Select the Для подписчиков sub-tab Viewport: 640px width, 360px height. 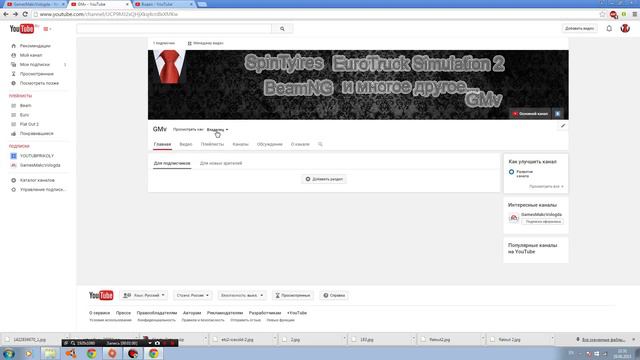pos(172,163)
